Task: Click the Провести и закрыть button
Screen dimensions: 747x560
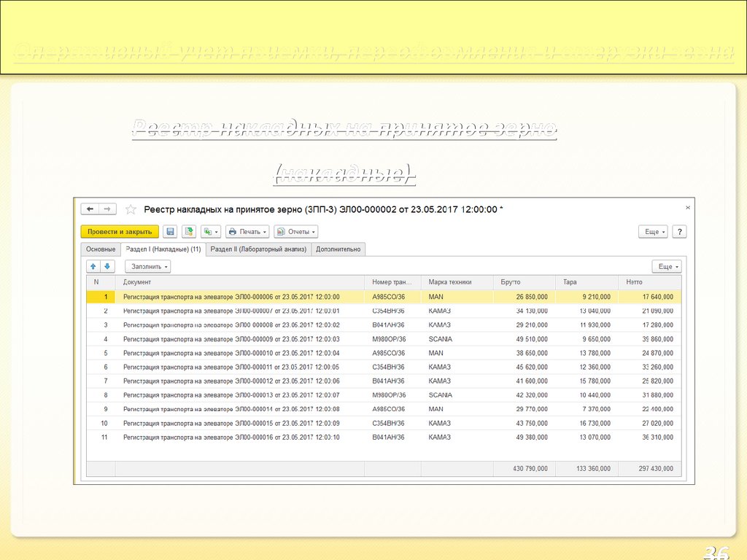Action: (x=120, y=232)
